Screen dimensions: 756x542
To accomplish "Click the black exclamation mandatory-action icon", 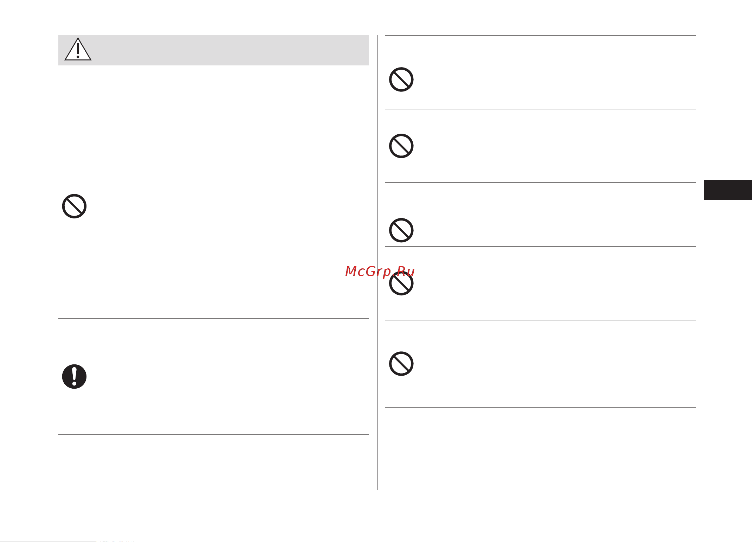I will tap(75, 376).
